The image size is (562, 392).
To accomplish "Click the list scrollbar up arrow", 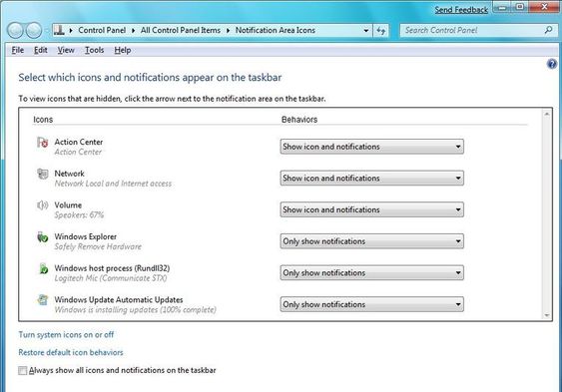I will pyautogui.click(x=547, y=114).
